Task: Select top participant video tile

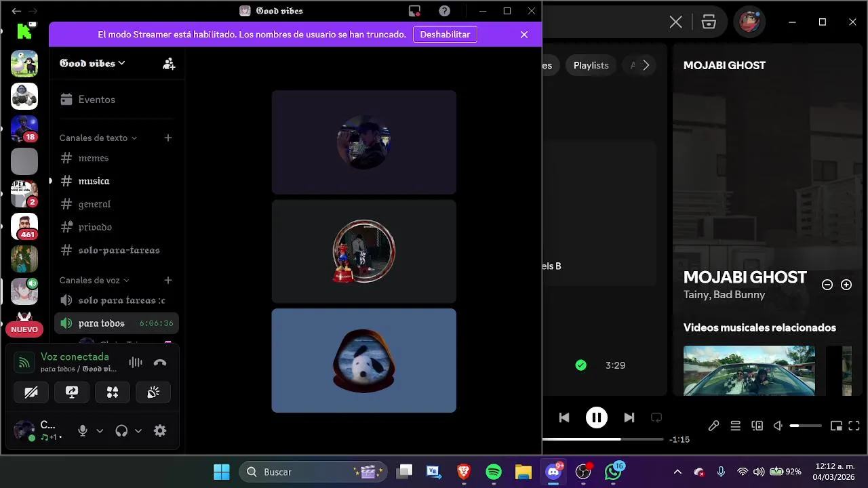Action: pos(364,142)
